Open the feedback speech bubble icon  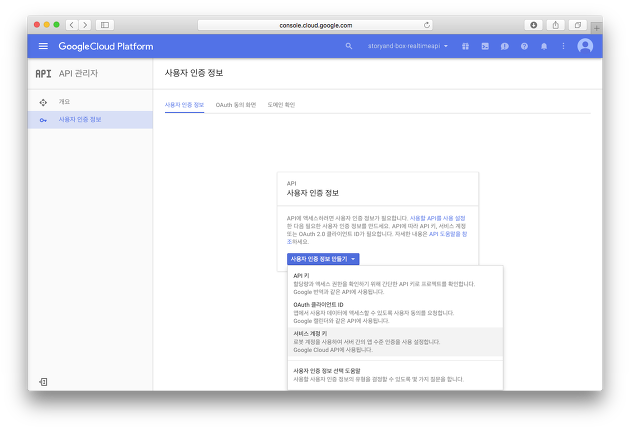point(505,46)
